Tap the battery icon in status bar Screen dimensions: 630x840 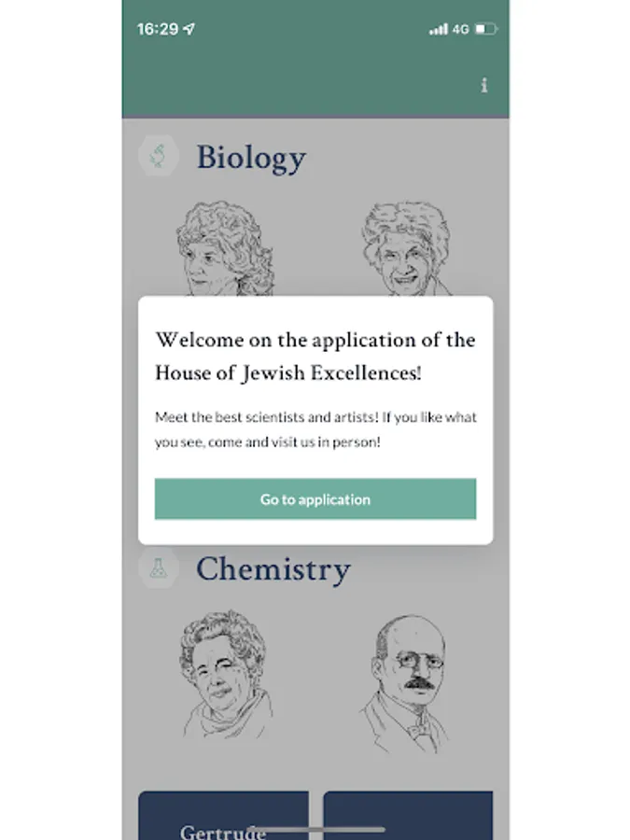(x=486, y=30)
